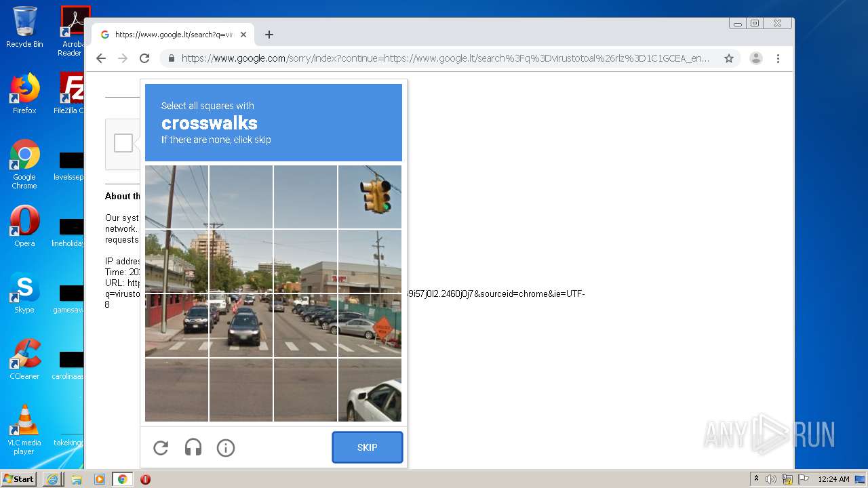Reload the Chrome page

coord(144,58)
